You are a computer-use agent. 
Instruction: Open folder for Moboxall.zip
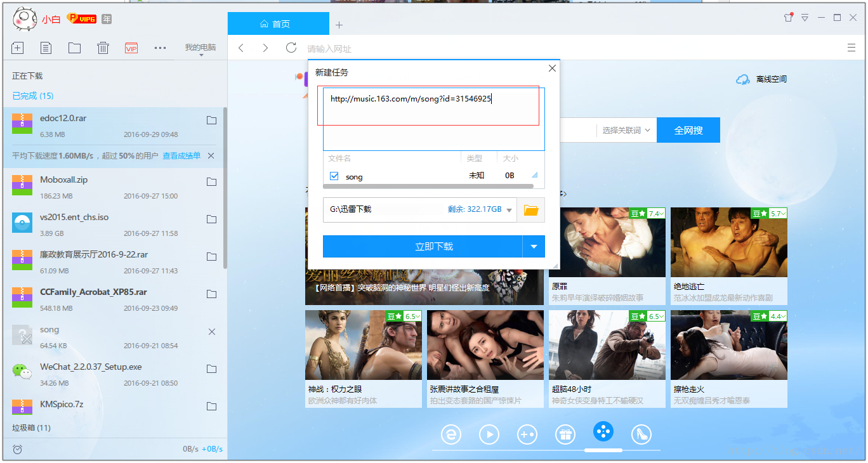pyautogui.click(x=212, y=182)
